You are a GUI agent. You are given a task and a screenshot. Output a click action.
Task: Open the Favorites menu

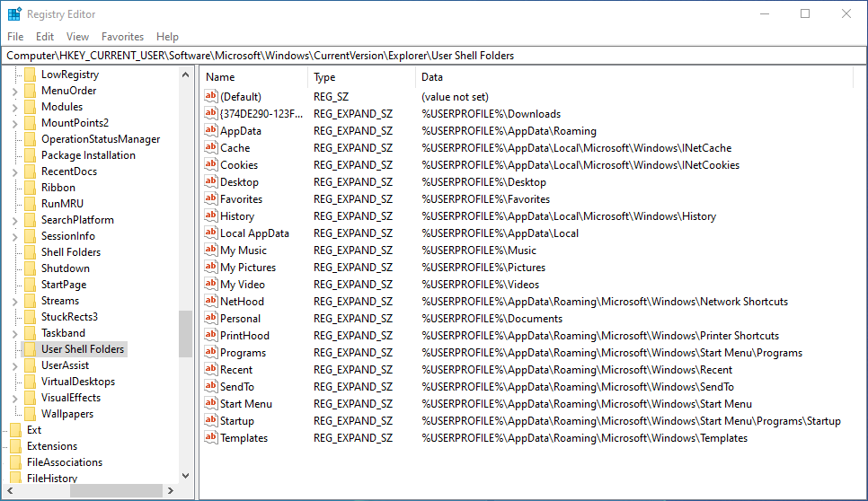122,37
